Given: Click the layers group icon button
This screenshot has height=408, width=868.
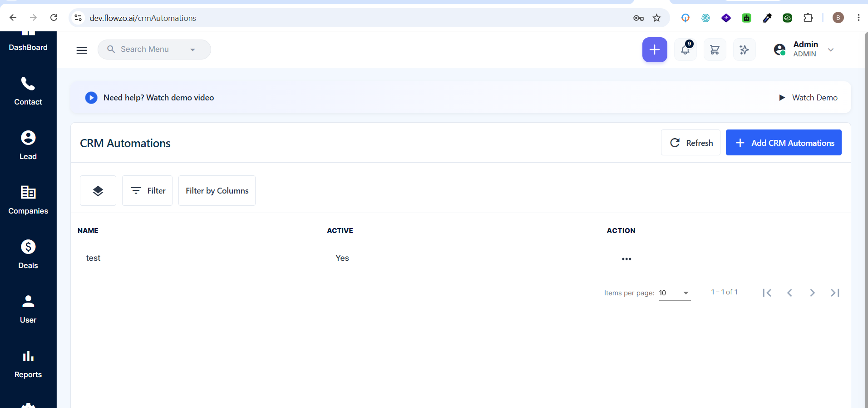Looking at the screenshot, I should [98, 191].
